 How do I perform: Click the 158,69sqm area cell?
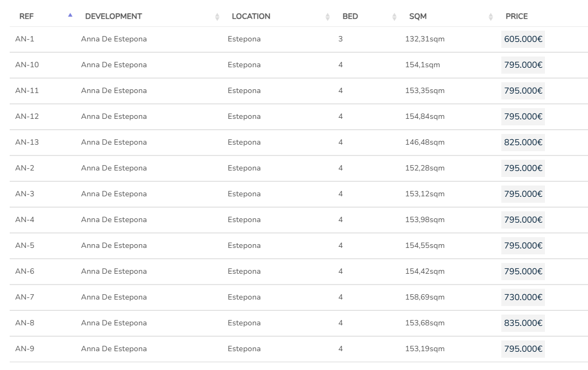click(425, 297)
